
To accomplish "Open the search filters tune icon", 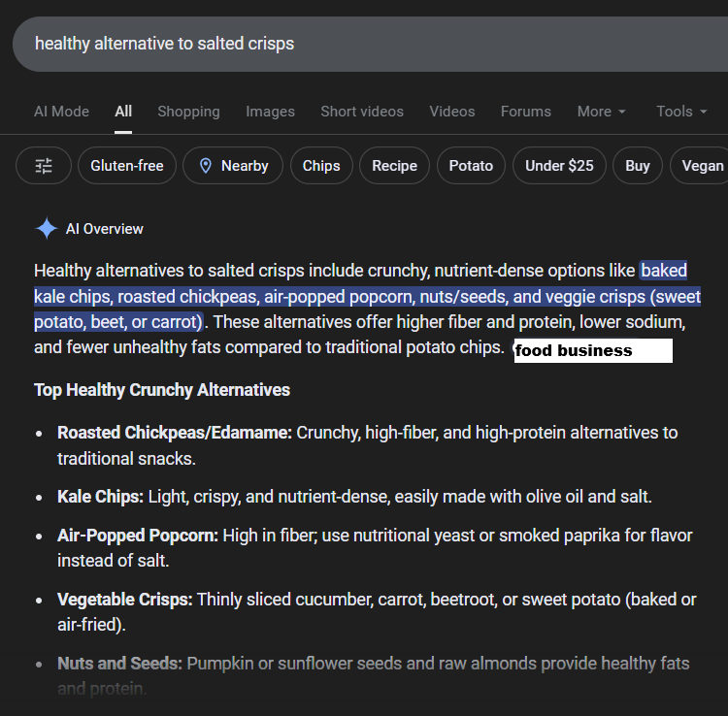I will (44, 166).
